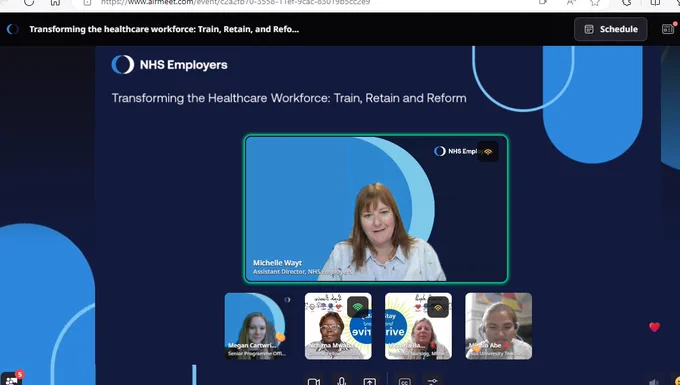Click the speaker volume icon at bottom right

tap(654, 382)
